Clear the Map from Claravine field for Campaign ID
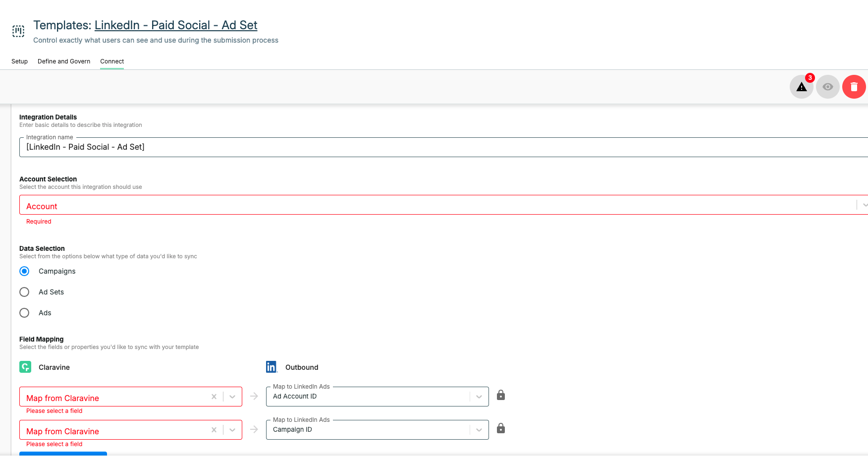The image size is (868, 462). [214, 430]
